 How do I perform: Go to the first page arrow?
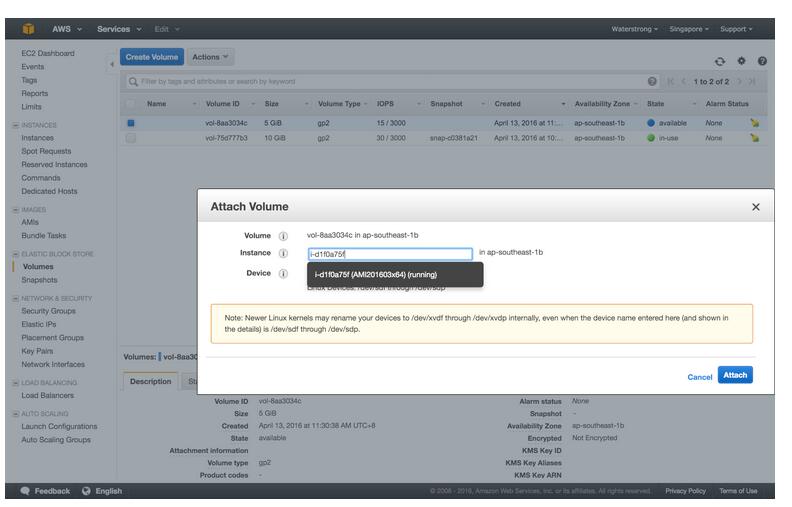pos(670,82)
